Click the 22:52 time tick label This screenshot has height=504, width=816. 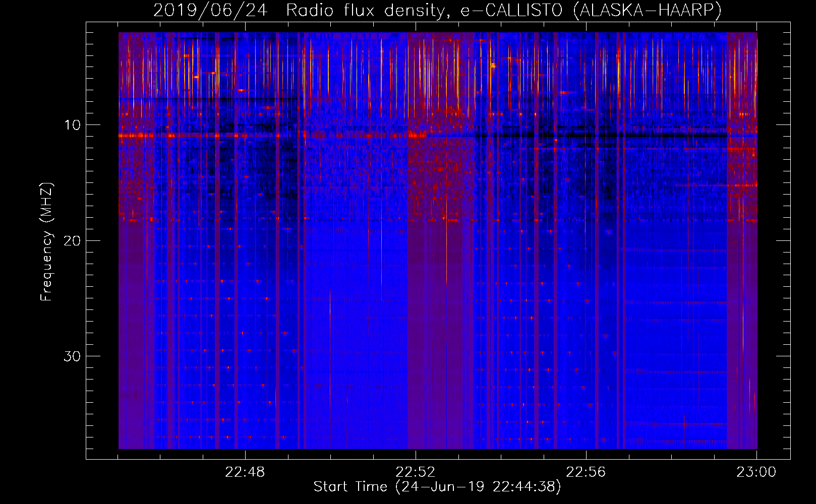pos(415,472)
